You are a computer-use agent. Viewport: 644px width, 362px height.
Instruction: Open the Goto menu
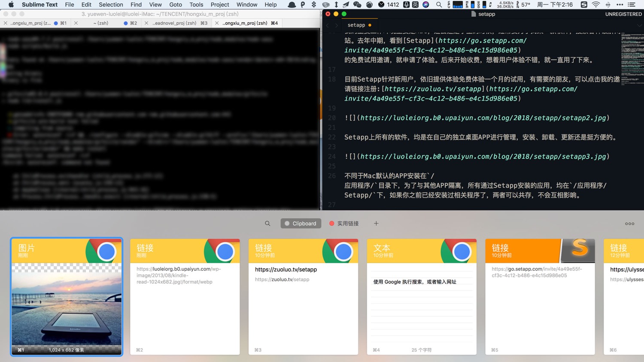[175, 5]
